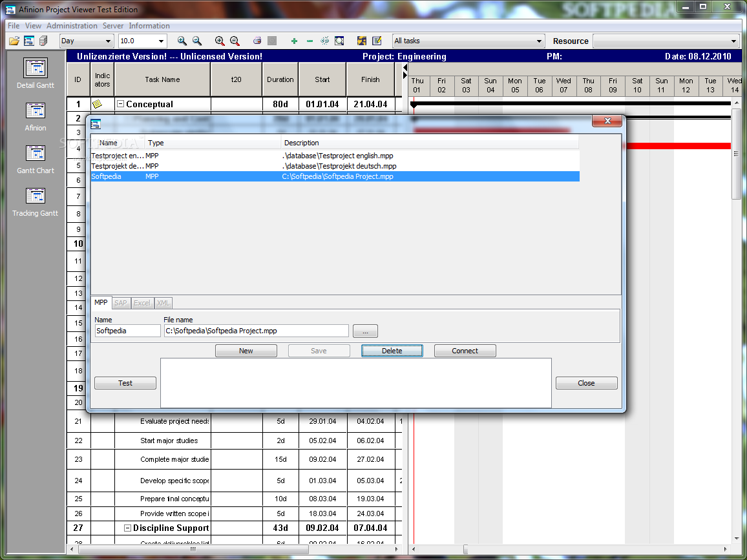Open the Administration menu
Screen dimensions: 747x560
(72, 26)
